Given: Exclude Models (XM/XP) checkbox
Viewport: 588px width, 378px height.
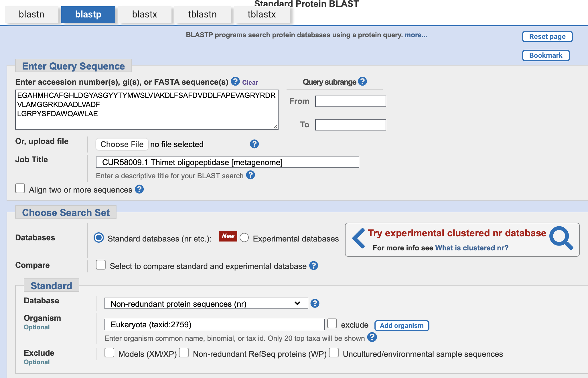Looking at the screenshot, I should [109, 353].
